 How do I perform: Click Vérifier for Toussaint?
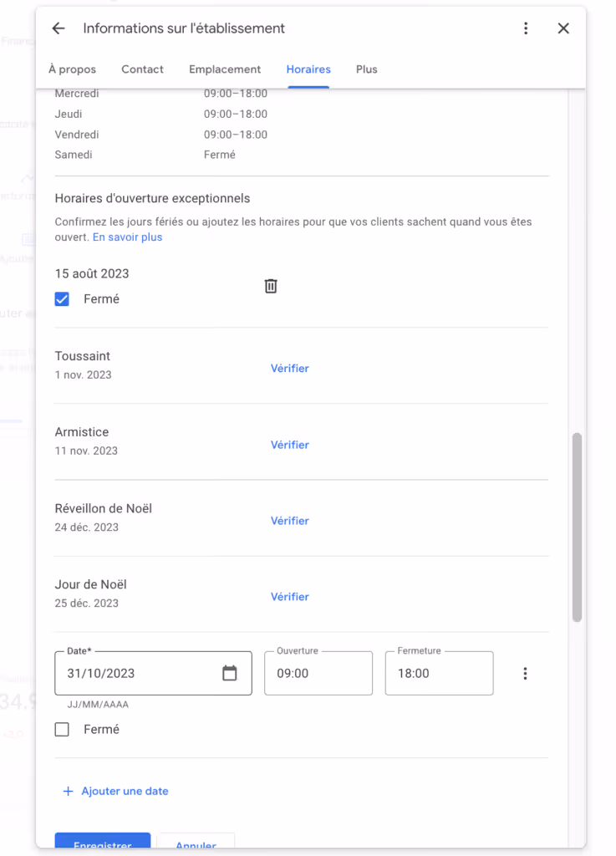pyautogui.click(x=290, y=369)
